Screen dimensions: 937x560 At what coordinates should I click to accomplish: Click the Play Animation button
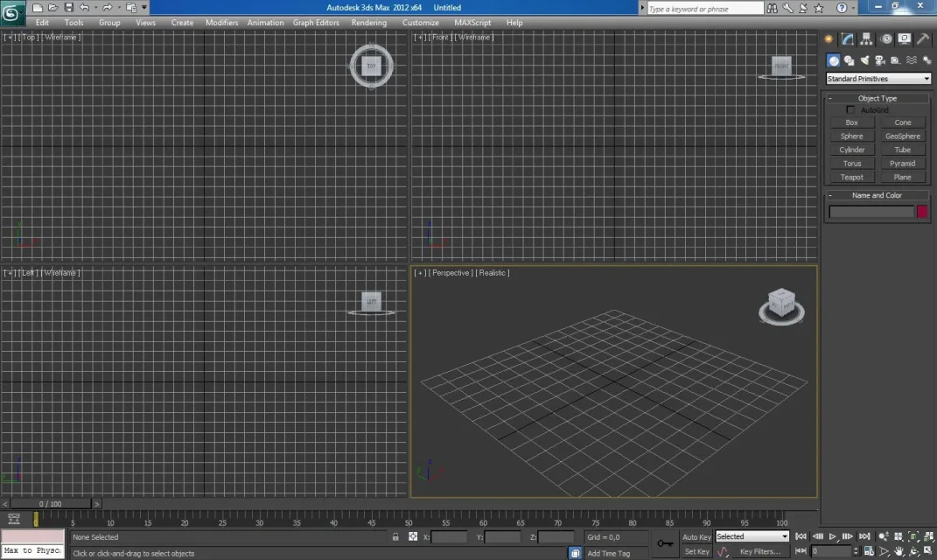click(x=833, y=536)
